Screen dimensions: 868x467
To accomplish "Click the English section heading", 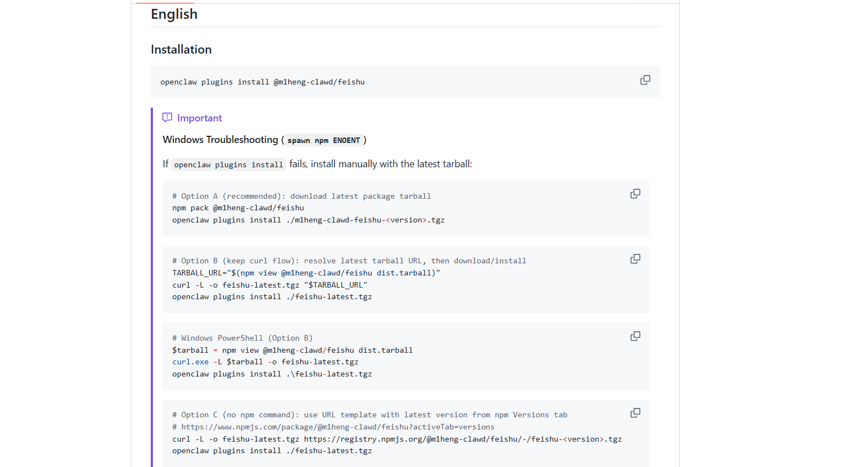I will [174, 14].
